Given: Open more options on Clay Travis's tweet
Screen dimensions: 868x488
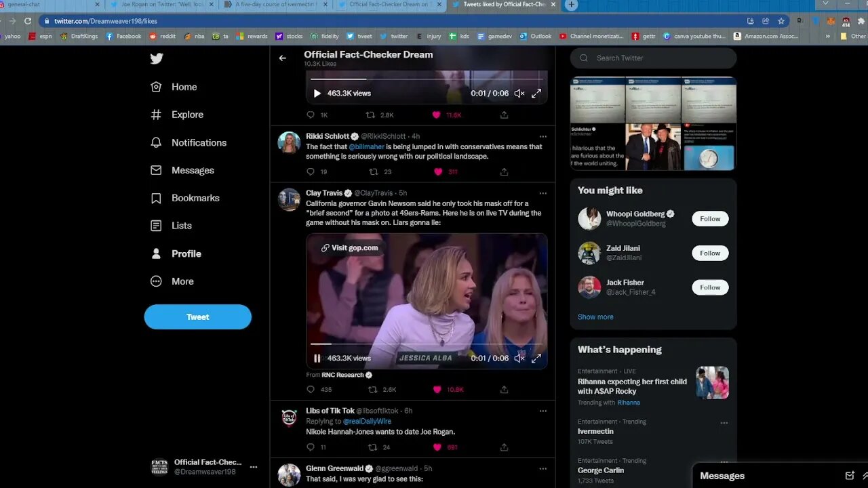Looking at the screenshot, I should [x=542, y=193].
